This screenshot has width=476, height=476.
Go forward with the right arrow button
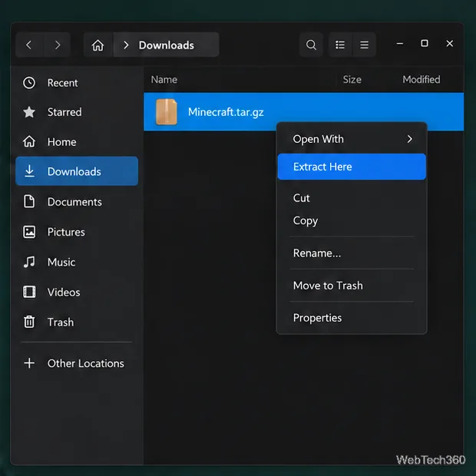pos(58,45)
